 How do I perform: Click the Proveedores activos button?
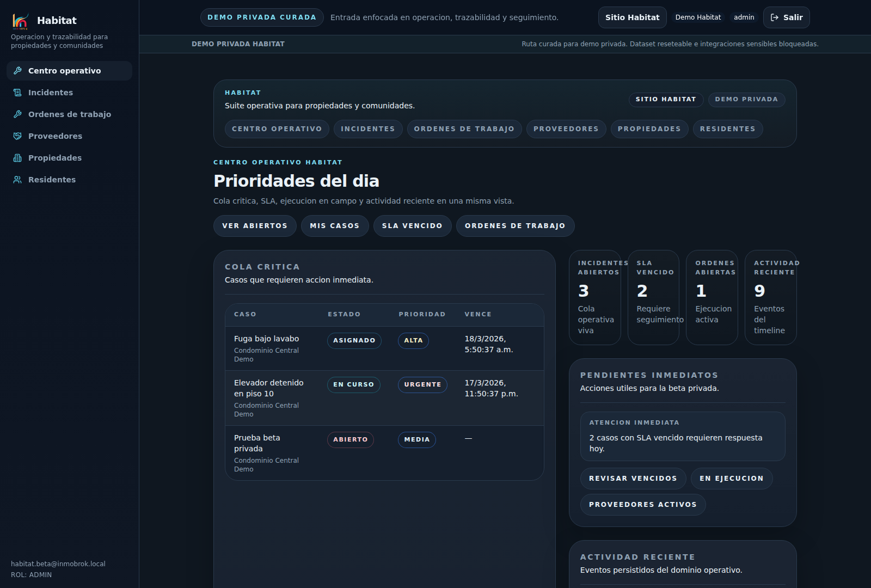click(x=642, y=505)
